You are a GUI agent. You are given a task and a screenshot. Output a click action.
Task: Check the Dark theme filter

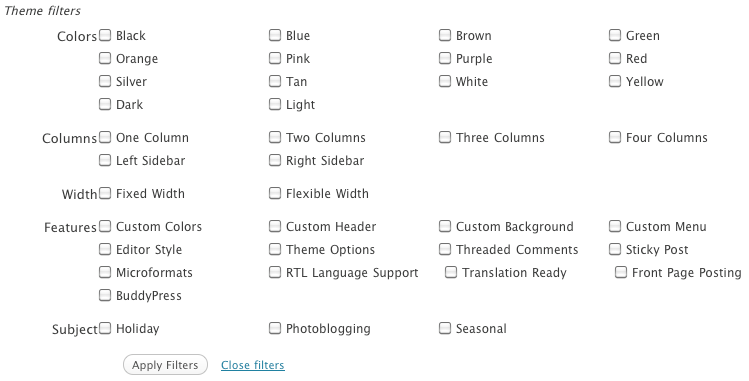click(105, 104)
